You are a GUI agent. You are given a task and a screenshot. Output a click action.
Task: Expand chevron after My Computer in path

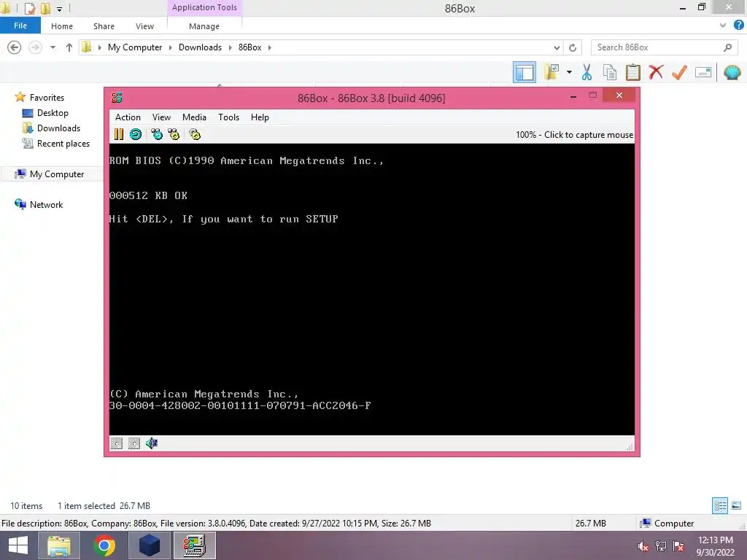(171, 47)
